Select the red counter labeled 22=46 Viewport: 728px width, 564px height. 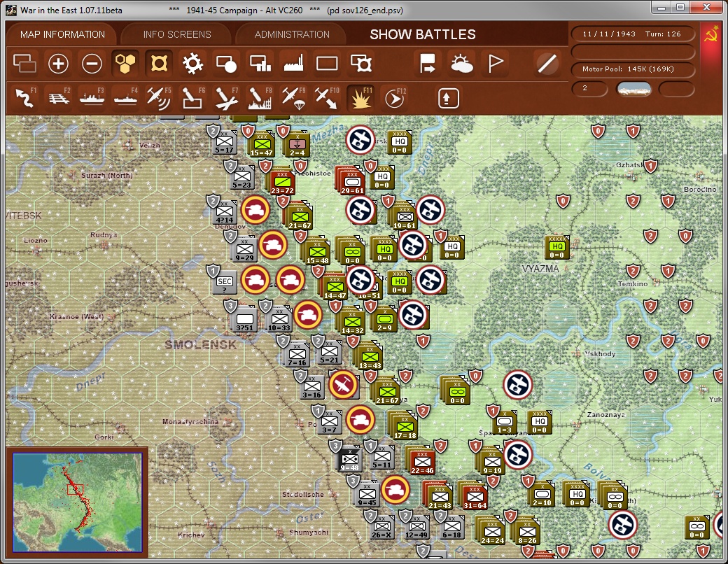coord(421,462)
